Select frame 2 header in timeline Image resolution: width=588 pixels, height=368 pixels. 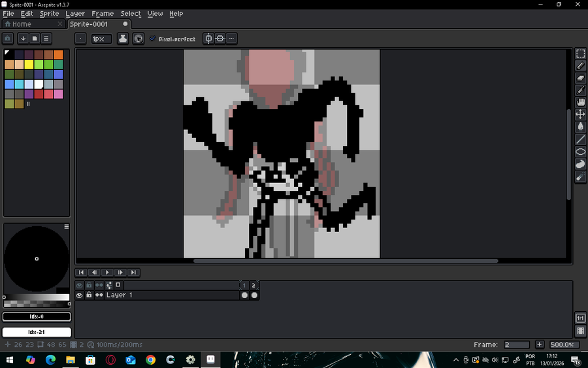254,286
